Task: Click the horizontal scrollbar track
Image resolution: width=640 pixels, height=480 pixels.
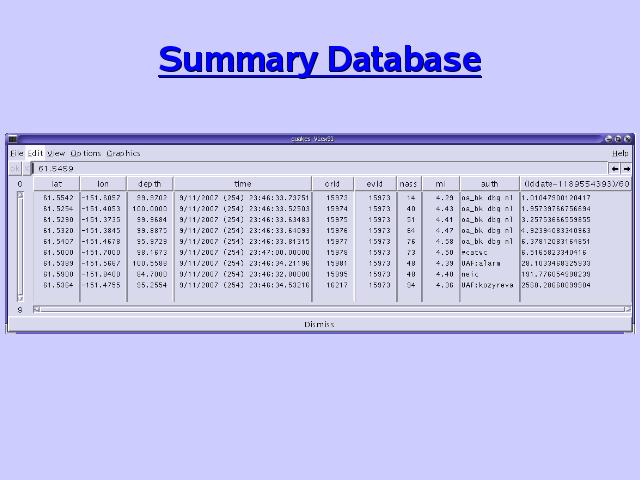Action: click(332, 309)
